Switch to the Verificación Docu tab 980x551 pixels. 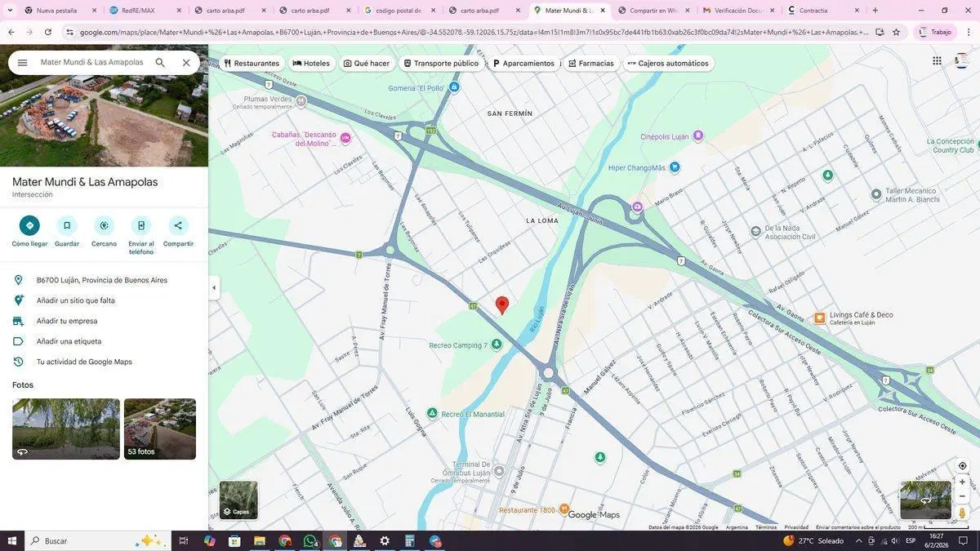(x=737, y=11)
